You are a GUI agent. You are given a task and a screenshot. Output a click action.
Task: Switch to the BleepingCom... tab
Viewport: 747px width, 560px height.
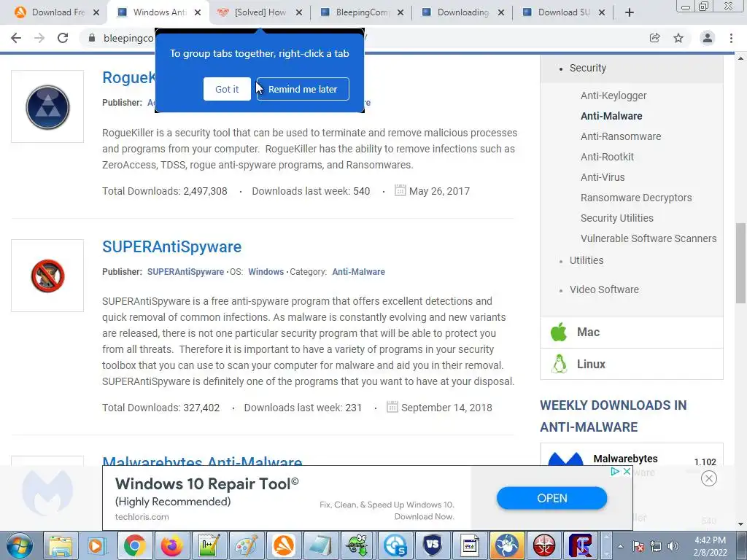pyautogui.click(x=362, y=12)
